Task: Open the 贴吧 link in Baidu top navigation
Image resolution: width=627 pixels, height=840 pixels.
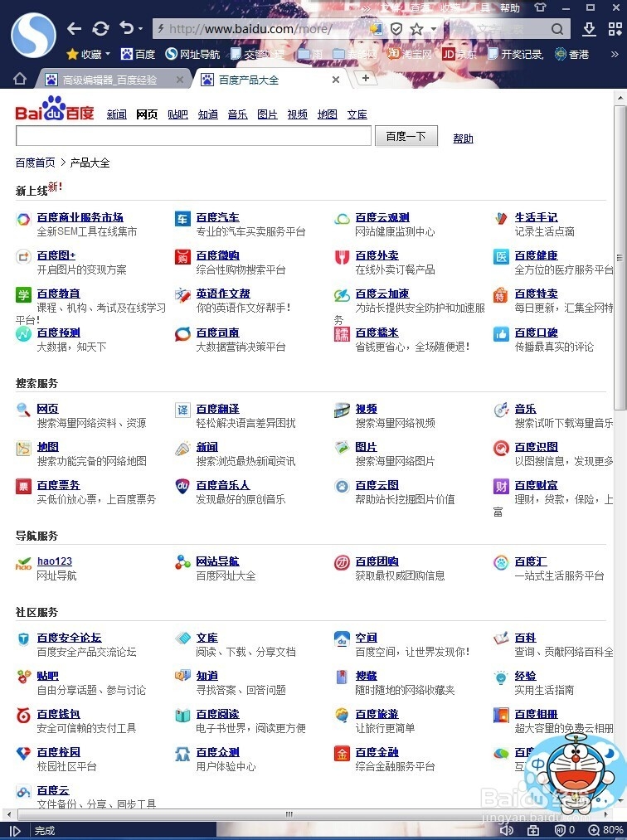Action: pyautogui.click(x=177, y=114)
